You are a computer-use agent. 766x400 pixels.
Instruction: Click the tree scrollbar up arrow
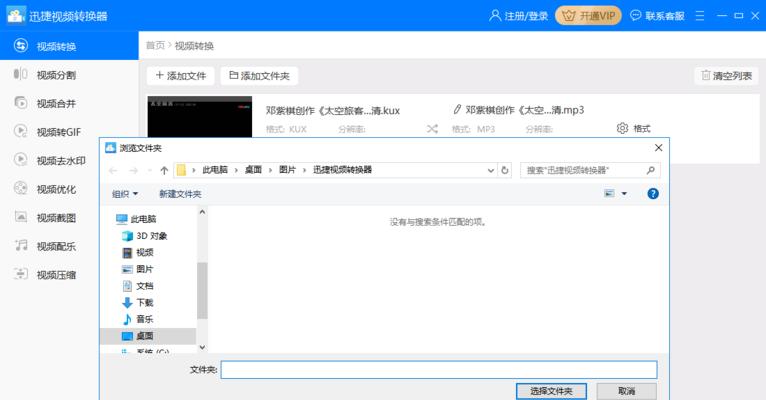(202, 212)
